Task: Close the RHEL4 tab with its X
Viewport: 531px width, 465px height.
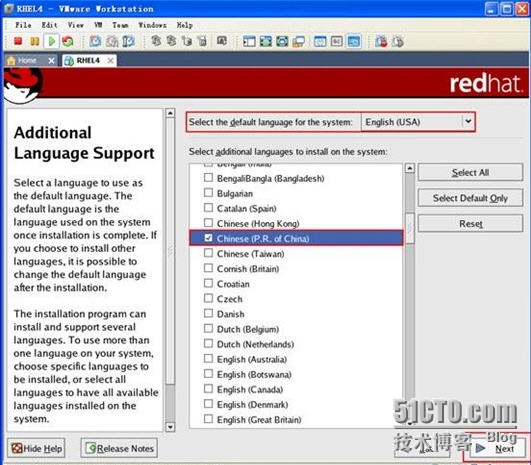Action: tap(110, 61)
